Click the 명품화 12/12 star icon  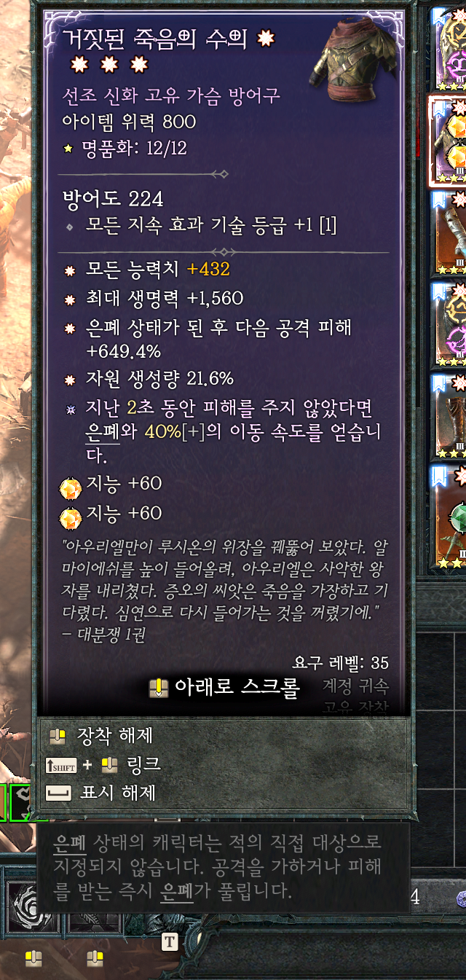(68, 149)
